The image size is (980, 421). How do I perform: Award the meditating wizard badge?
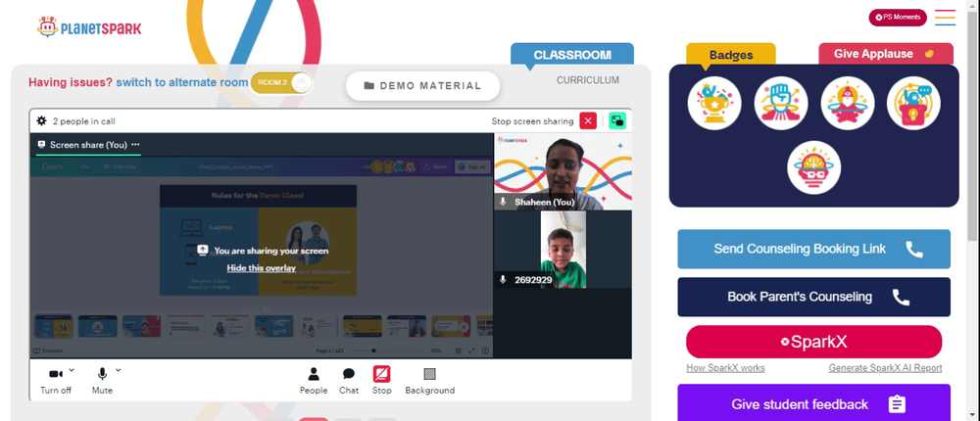point(847,103)
